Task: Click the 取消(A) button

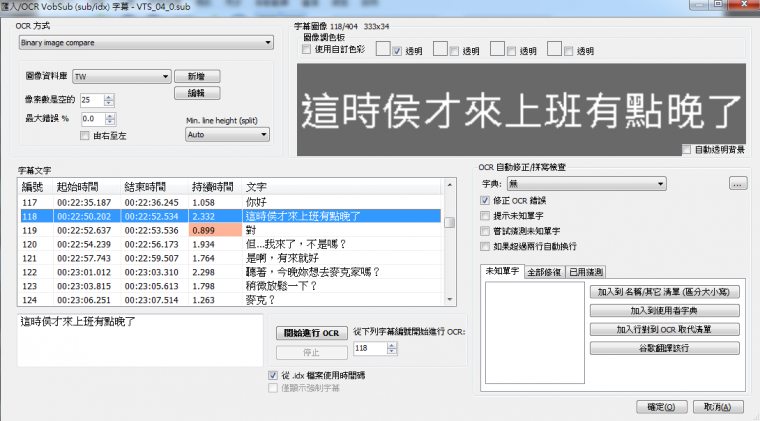Action: [x=718, y=407]
